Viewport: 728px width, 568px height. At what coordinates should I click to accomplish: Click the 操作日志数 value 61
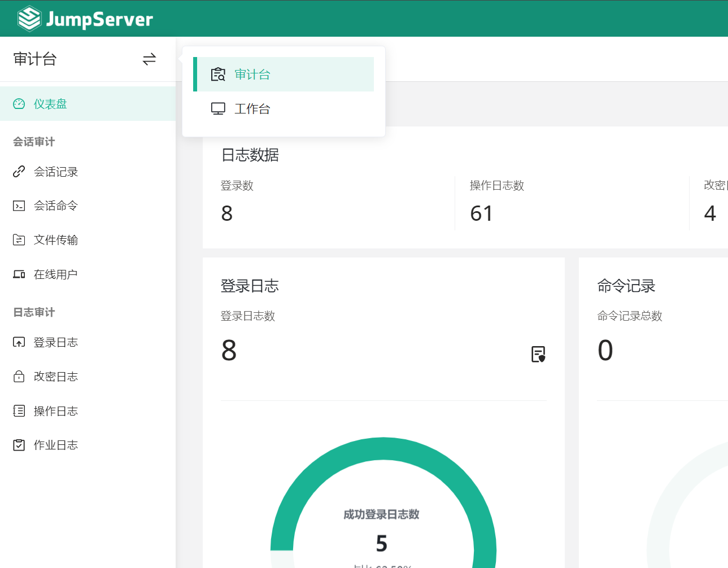click(481, 213)
